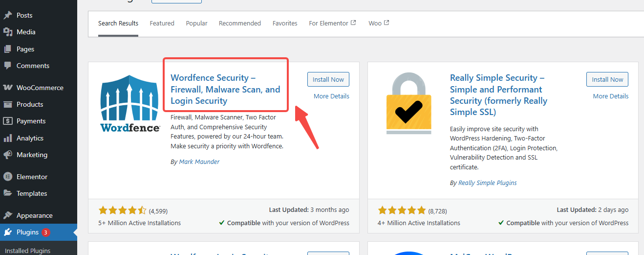Switch to the Popular tab
The height and width of the screenshot is (255, 644).
point(196,23)
